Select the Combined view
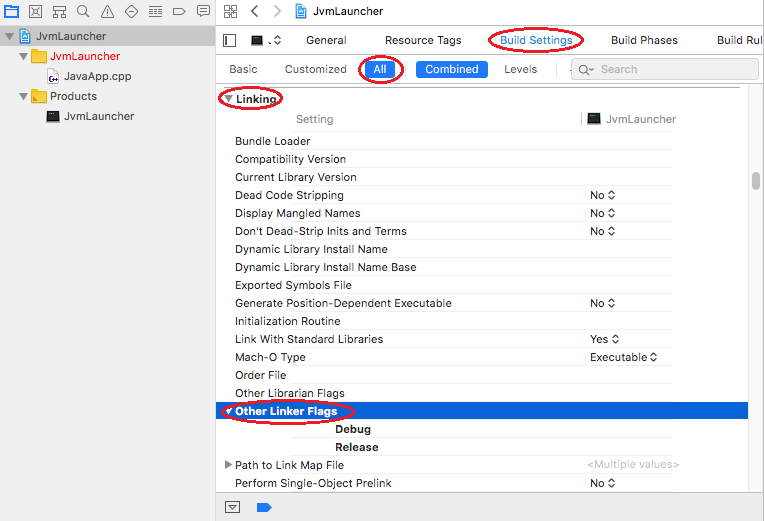 click(x=452, y=69)
